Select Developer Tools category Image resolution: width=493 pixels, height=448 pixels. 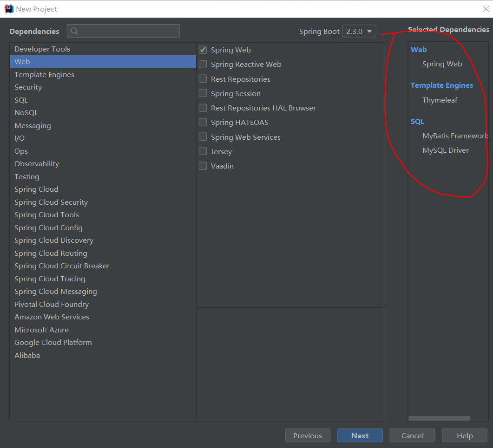103,49
